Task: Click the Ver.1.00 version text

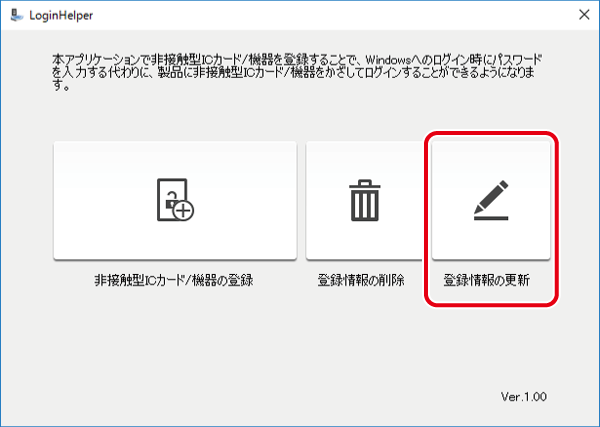Action: pyautogui.click(x=524, y=397)
